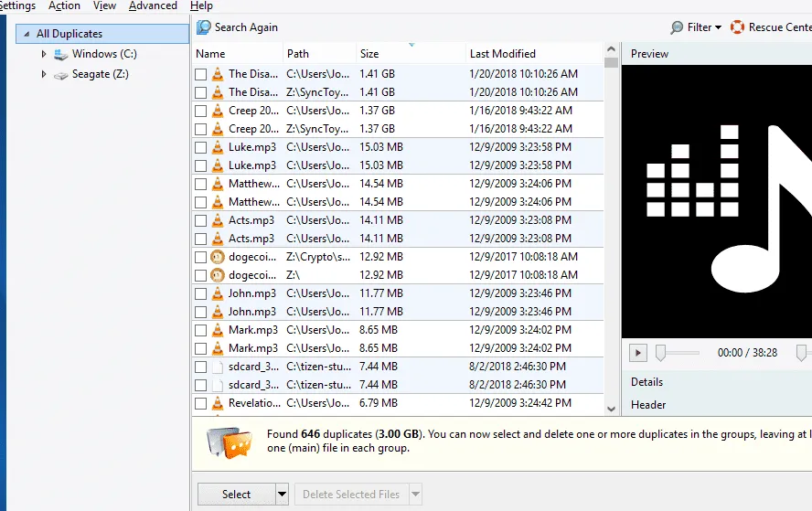Open the Advanced menu

(153, 6)
